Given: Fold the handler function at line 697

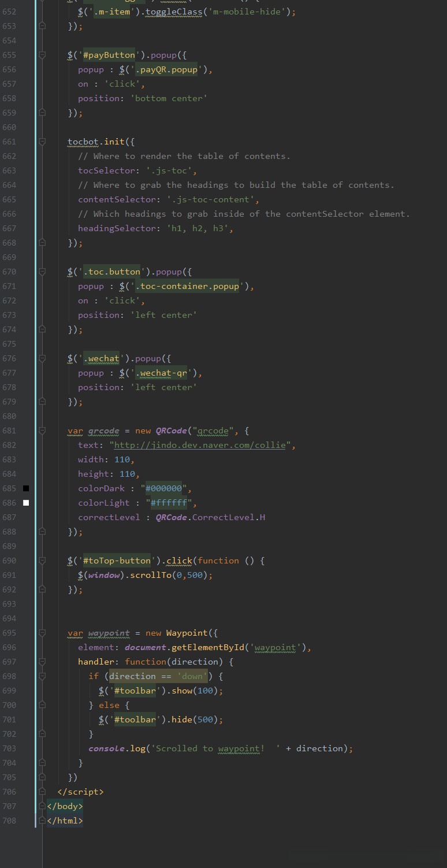Looking at the screenshot, I should (x=42, y=662).
